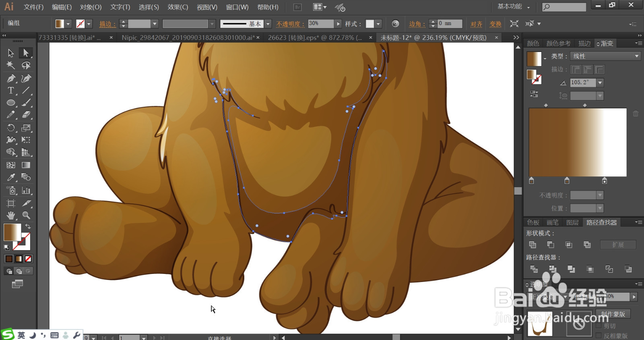The height and width of the screenshot is (340, 644).
Task: Select the Zoom magnifier tool
Action: (26, 215)
